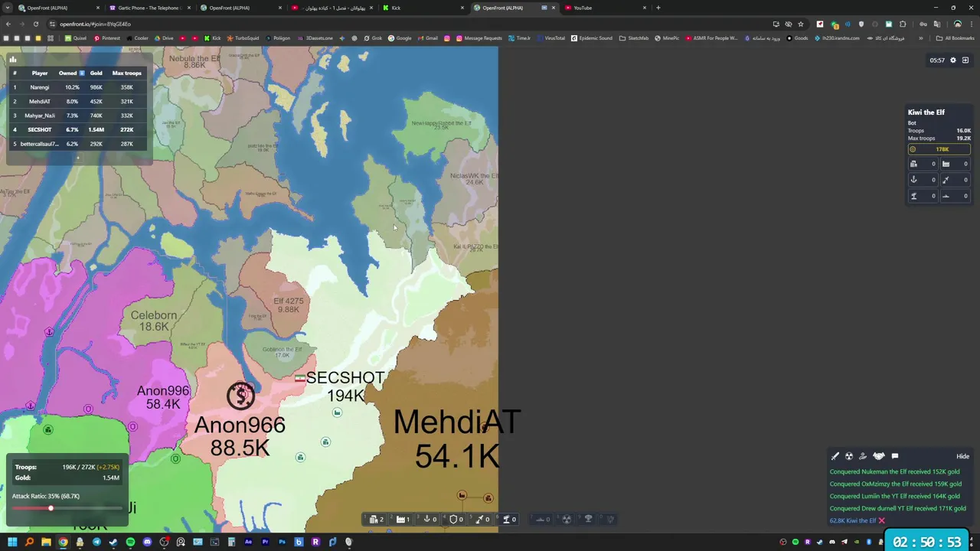The height and width of the screenshot is (551, 980).
Task: Sort leaderboard by Max troops column
Action: click(x=127, y=73)
